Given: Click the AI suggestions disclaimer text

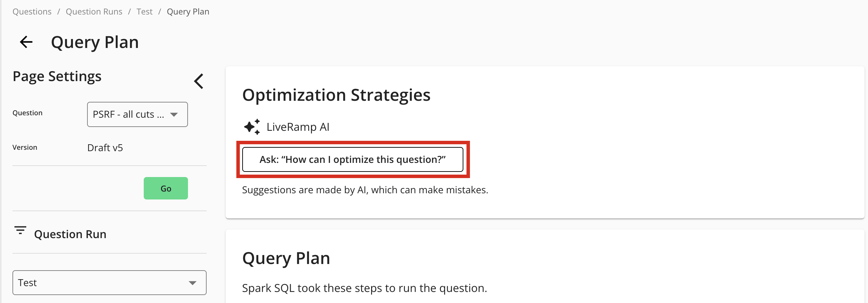Looking at the screenshot, I should (365, 190).
